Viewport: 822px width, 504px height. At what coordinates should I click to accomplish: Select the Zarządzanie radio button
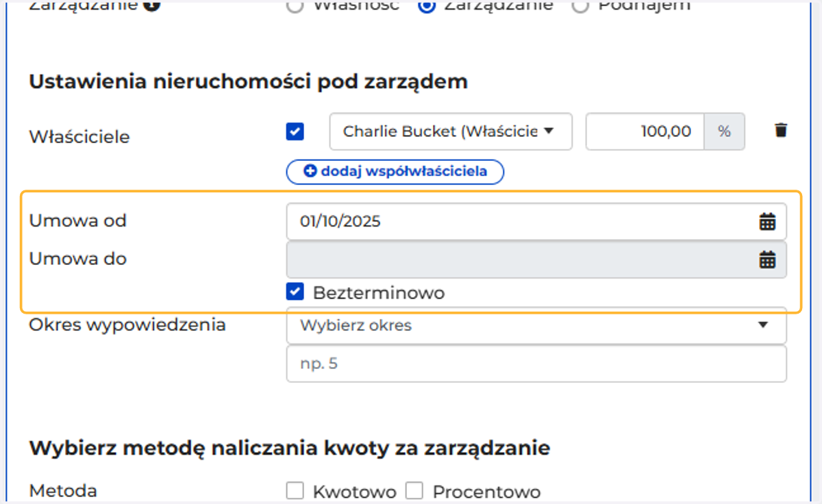click(x=426, y=5)
